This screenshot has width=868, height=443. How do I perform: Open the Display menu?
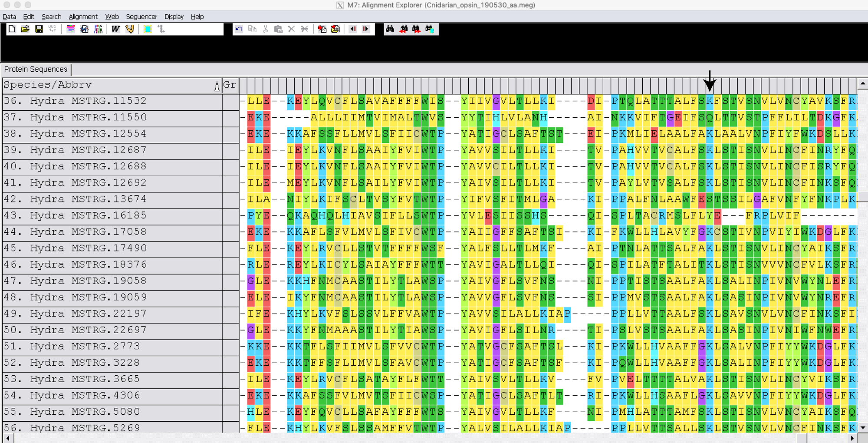[174, 17]
